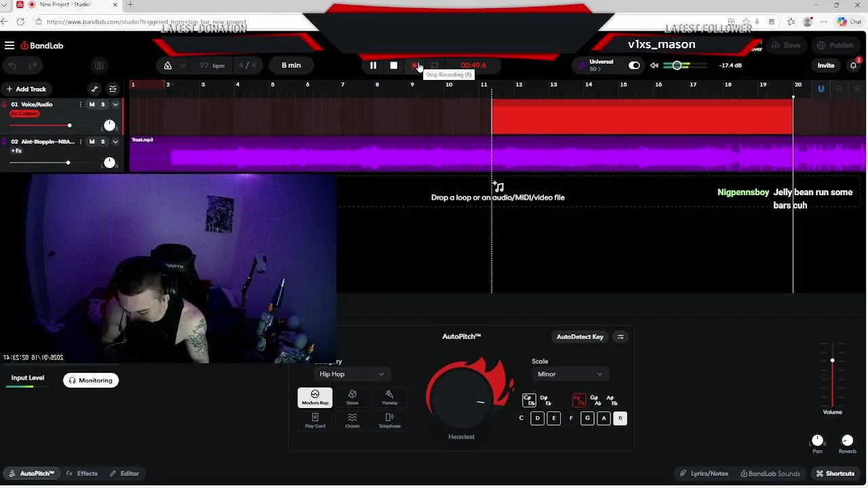Mute the 02 Aint-Stoppin track
This screenshot has height=488, width=868.
pyautogui.click(x=92, y=142)
